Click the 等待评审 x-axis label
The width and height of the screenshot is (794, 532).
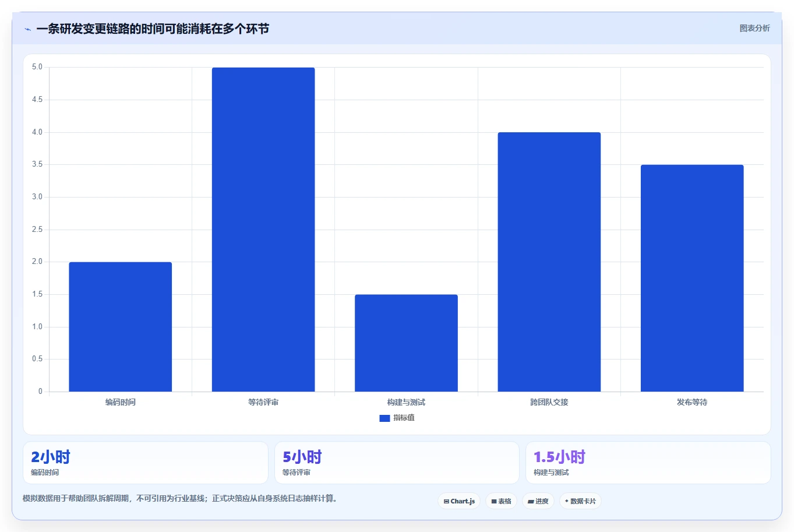point(263,402)
